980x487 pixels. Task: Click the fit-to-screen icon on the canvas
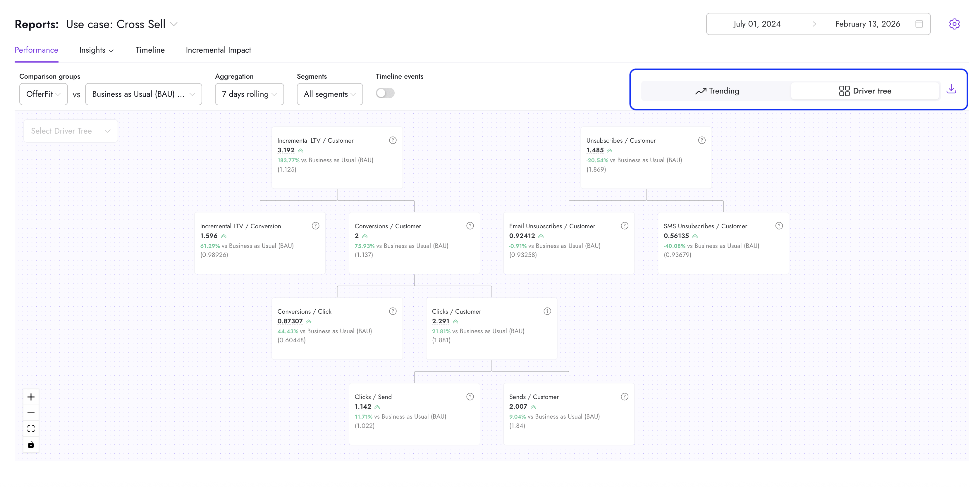pyautogui.click(x=31, y=428)
